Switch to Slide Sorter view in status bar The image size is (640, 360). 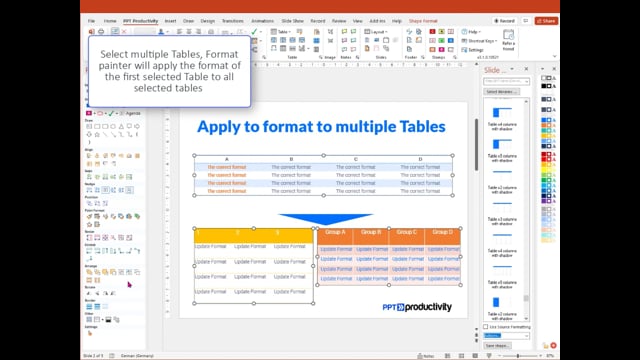(461, 356)
